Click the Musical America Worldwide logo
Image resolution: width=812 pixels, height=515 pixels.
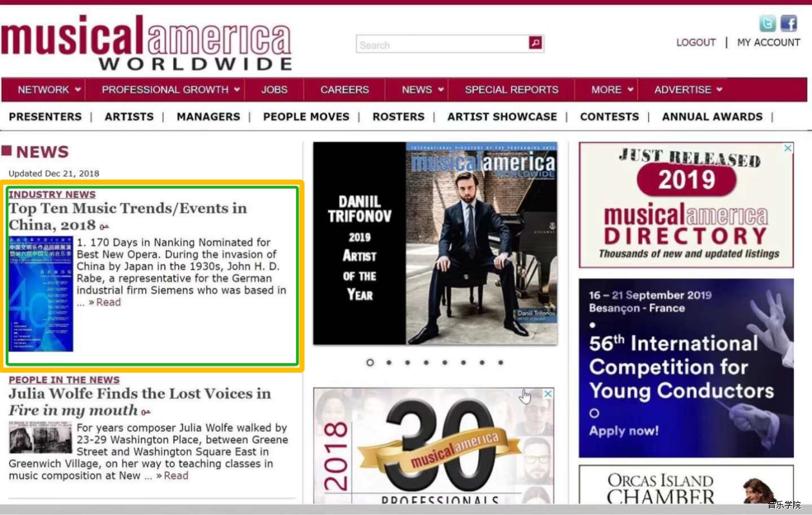146,43
